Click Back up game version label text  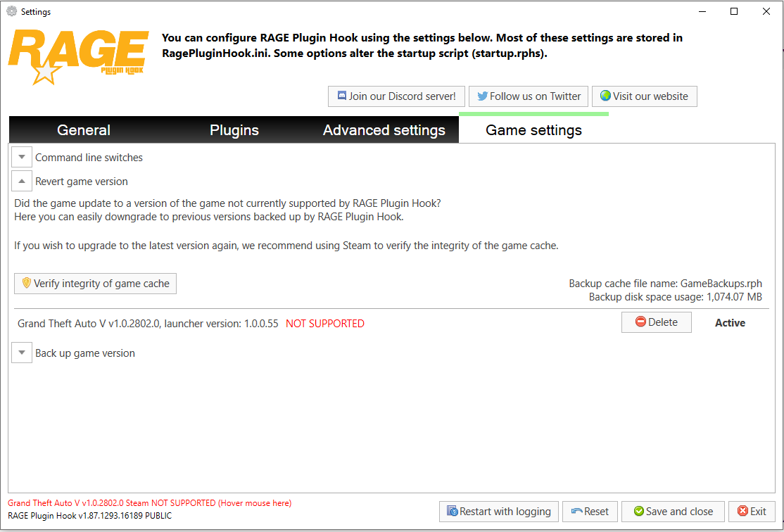point(85,353)
